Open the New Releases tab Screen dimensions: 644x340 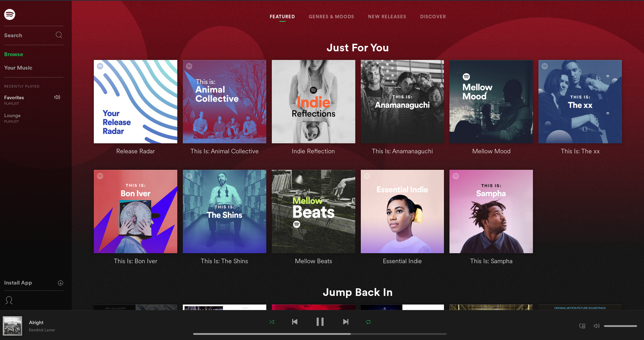pos(387,17)
